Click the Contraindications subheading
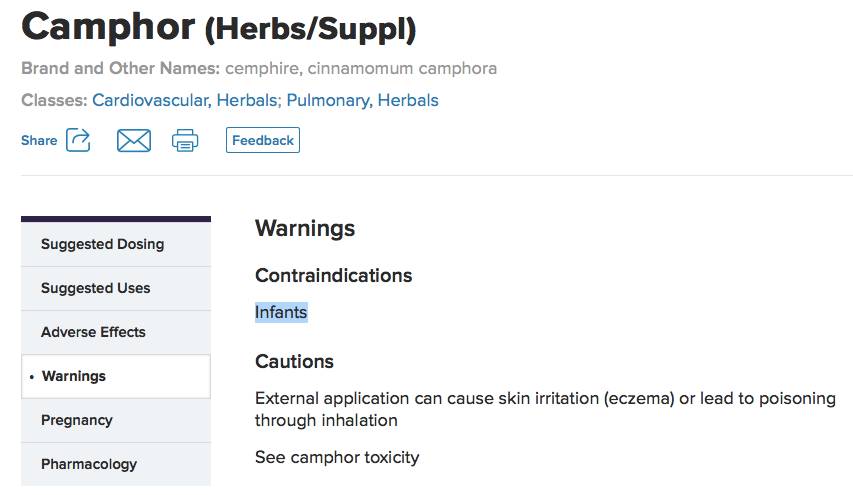The width and height of the screenshot is (853, 495). [333, 275]
